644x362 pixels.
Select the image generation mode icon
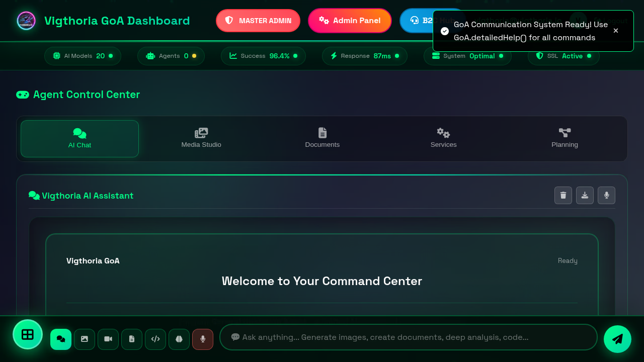pyautogui.click(x=85, y=339)
